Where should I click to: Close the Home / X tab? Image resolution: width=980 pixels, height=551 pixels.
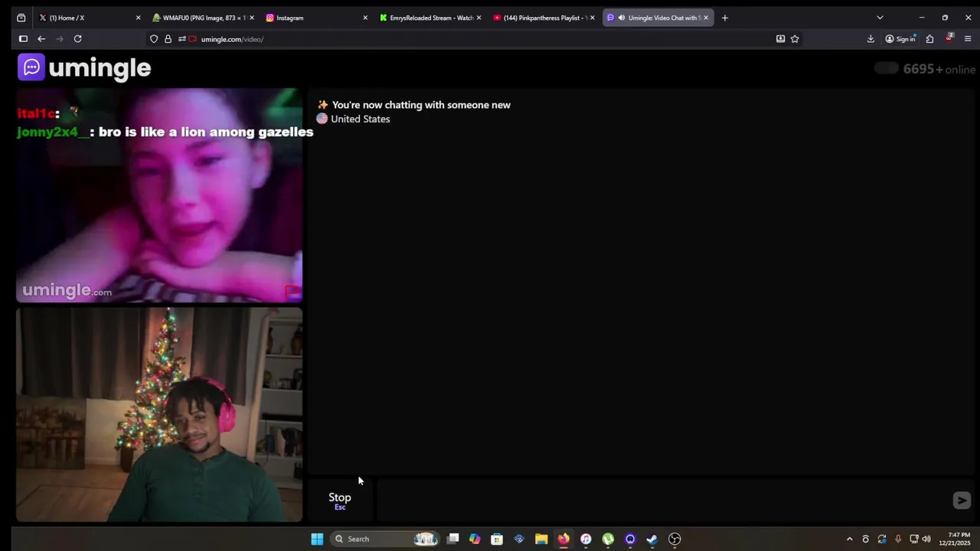[138, 18]
